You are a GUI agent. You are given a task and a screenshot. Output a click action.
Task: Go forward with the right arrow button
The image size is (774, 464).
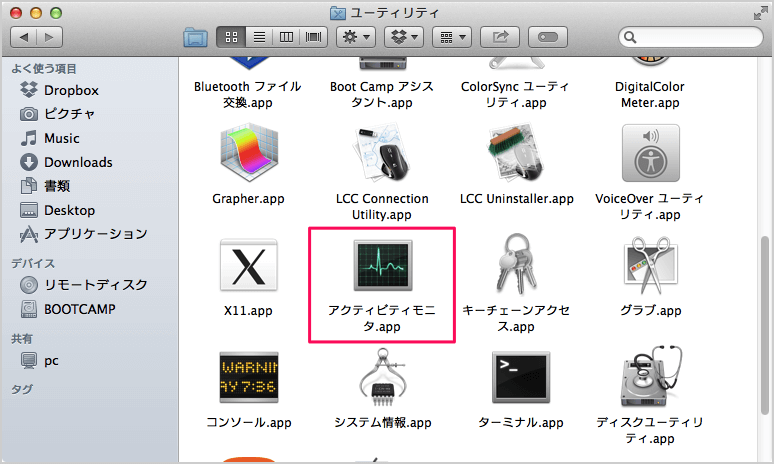click(x=49, y=37)
